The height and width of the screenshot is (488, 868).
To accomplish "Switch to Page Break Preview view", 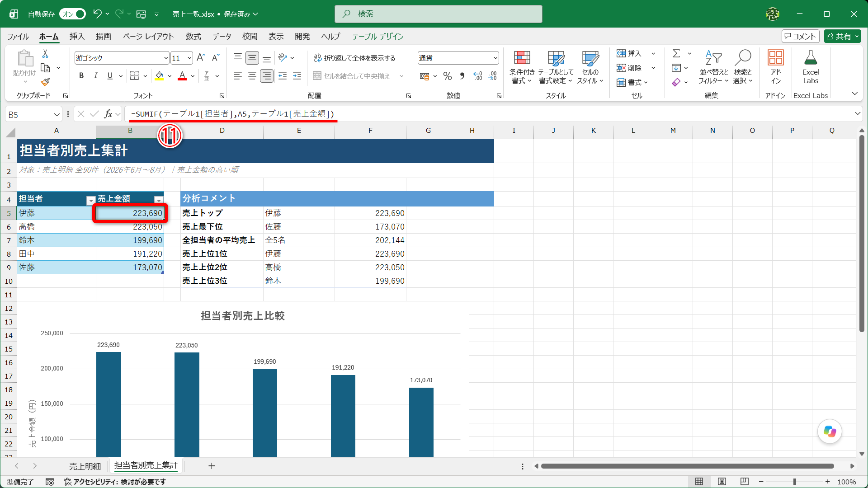I will pos(745,482).
